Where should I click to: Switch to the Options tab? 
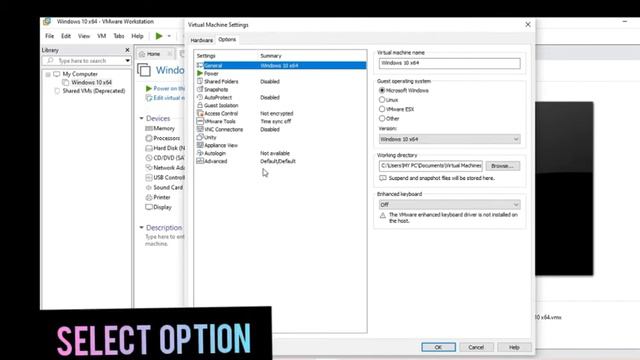[x=227, y=40]
